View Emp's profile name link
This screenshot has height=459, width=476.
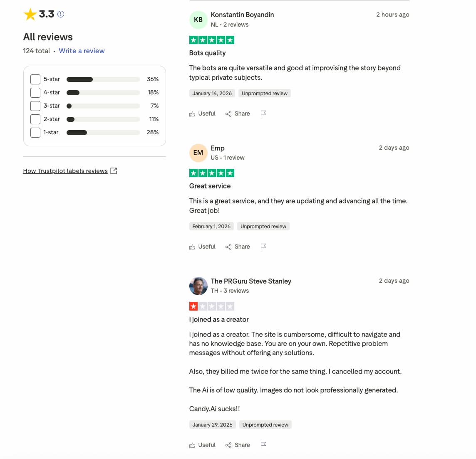[x=218, y=148]
